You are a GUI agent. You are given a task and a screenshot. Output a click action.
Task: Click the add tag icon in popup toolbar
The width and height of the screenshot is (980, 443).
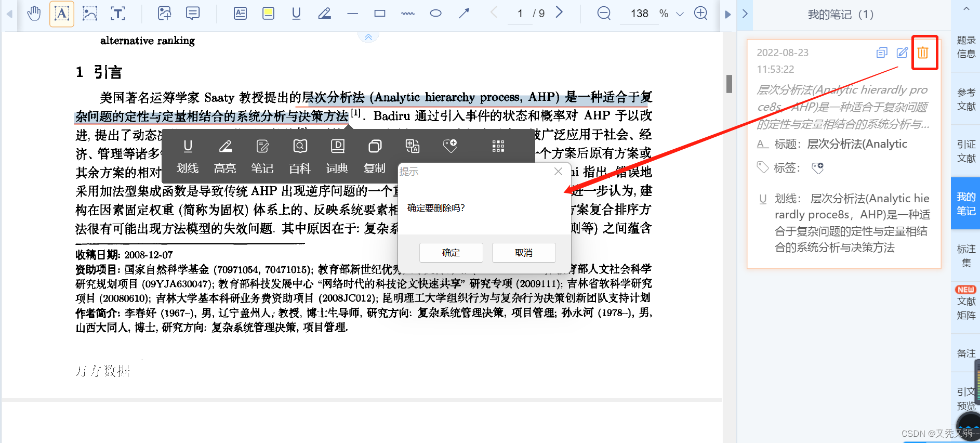(x=450, y=146)
